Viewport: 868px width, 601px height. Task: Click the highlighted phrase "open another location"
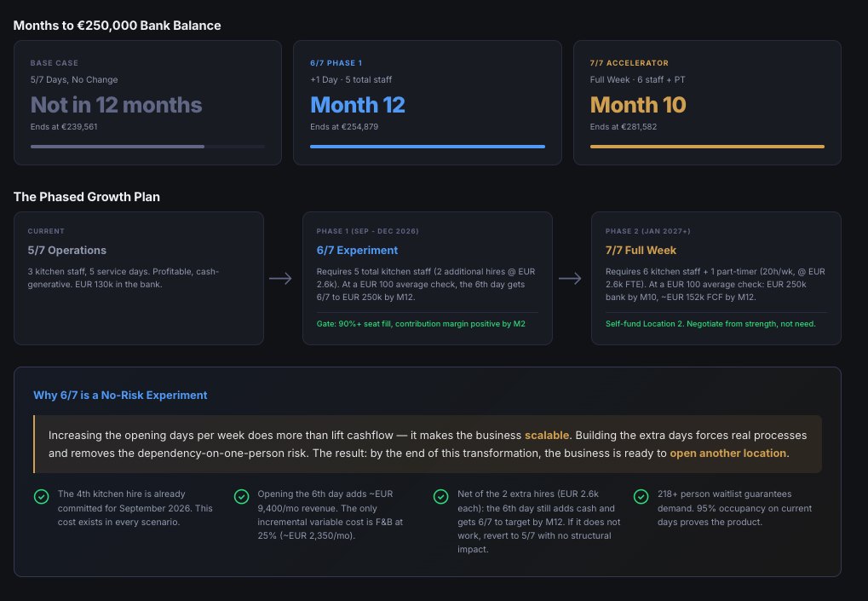[728, 454]
